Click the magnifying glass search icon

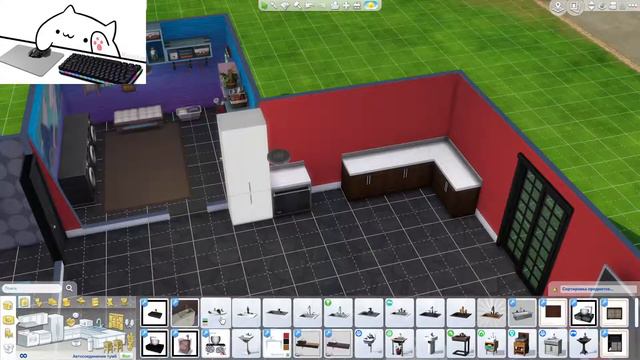pos(69,288)
